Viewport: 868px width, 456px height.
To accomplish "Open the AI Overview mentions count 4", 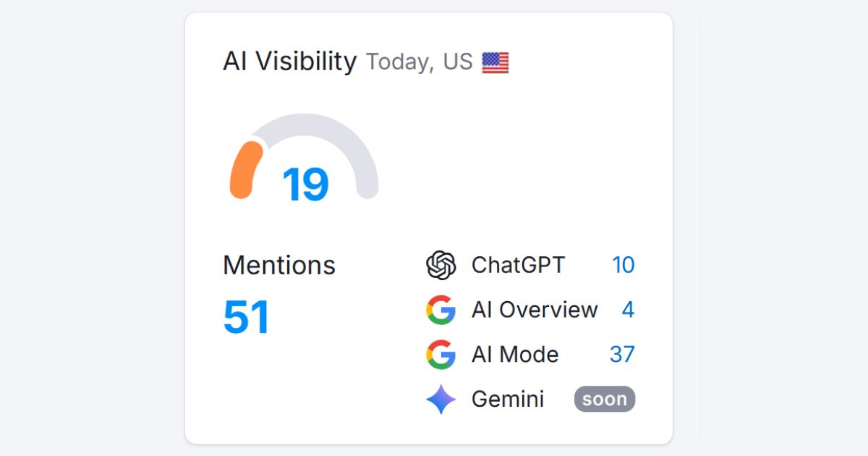I will coord(628,310).
